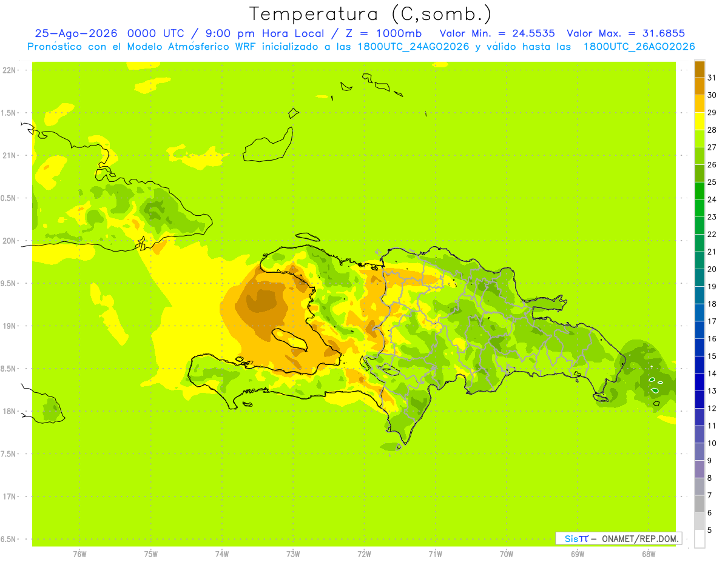Click the colorbar scale label "20"
This screenshot has height=562, width=728.
tap(712, 269)
